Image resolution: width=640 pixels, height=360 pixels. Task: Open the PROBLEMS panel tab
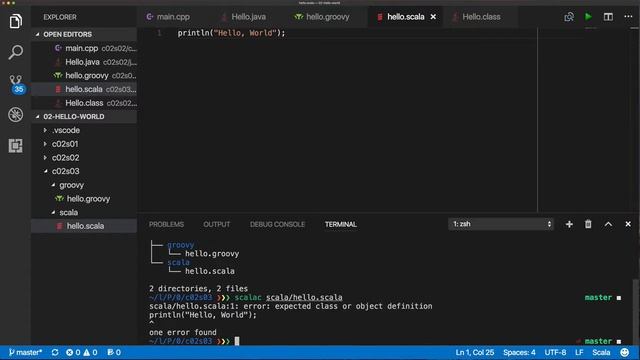tap(166, 224)
